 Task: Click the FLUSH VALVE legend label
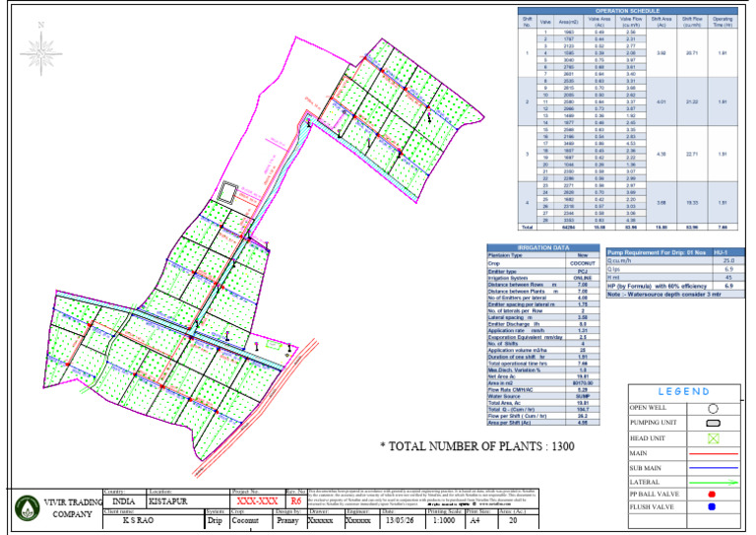point(652,507)
